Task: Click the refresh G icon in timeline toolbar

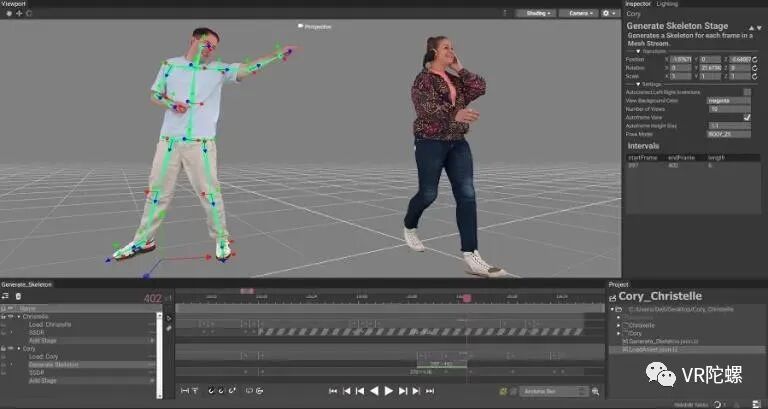Action: pos(260,391)
